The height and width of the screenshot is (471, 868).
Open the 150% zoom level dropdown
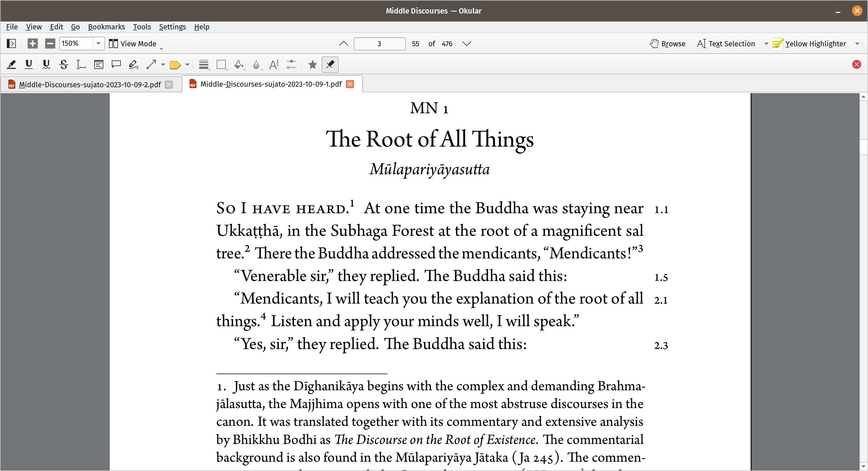(x=98, y=43)
